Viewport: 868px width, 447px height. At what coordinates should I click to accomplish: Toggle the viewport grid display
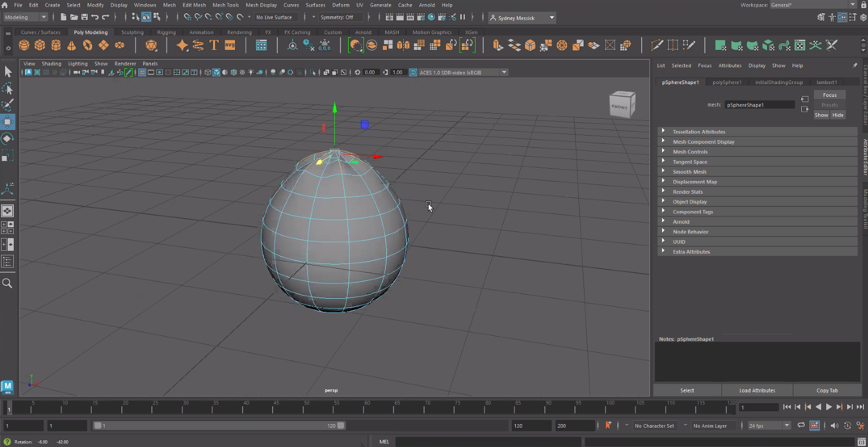(142, 72)
